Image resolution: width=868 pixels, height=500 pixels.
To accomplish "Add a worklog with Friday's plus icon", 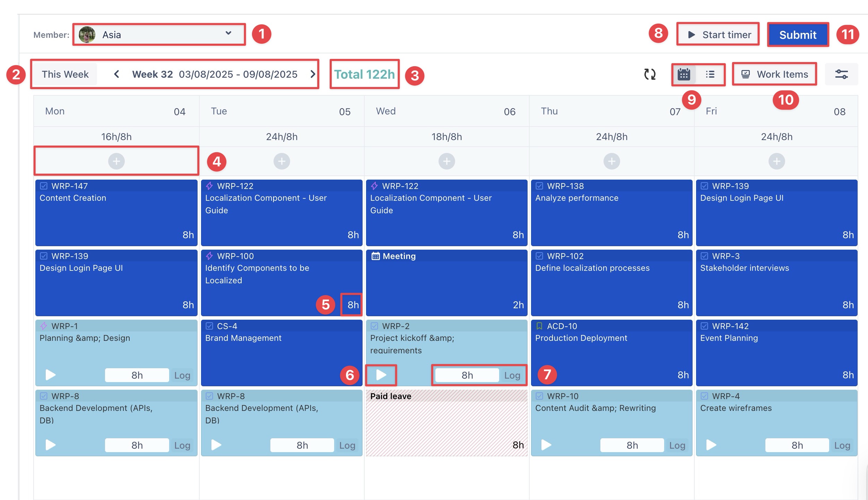I will (776, 161).
